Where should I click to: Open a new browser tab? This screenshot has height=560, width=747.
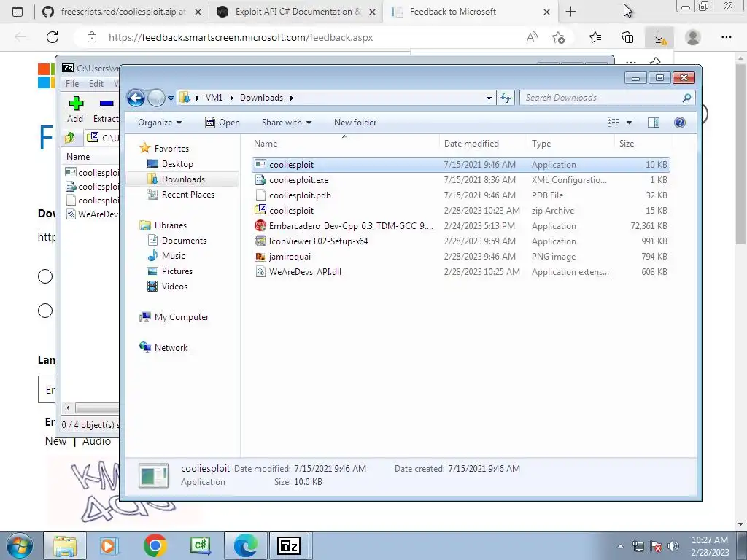point(570,12)
